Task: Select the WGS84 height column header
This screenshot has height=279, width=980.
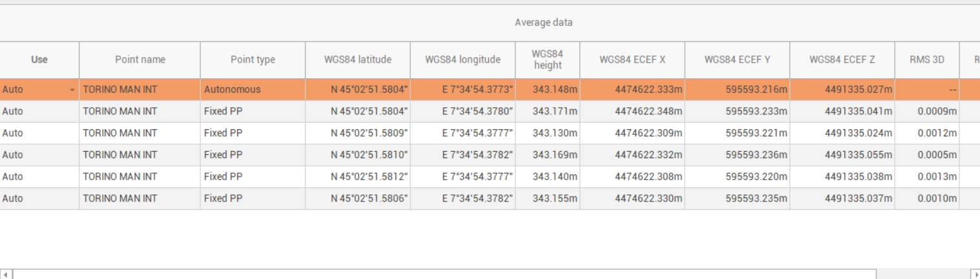Action: 547,59
